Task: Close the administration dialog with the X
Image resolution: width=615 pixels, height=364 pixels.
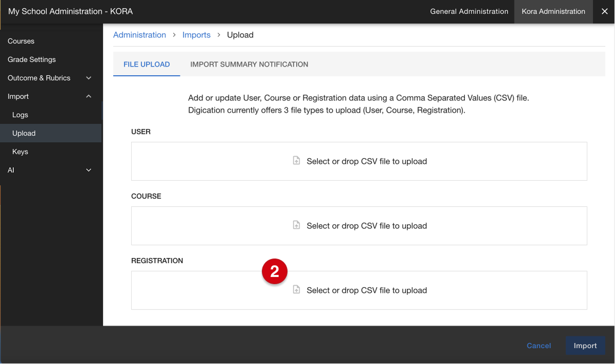Action: 604,11
